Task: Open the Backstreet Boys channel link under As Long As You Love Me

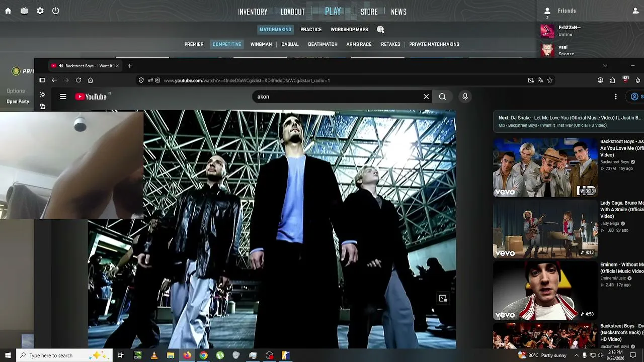Action: (x=615, y=162)
